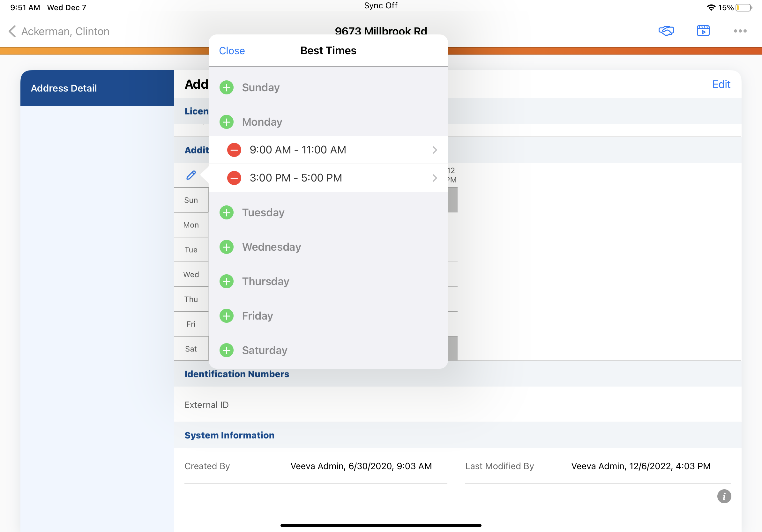Add a time slot for Tuesday
This screenshot has width=762, height=532.
(226, 213)
